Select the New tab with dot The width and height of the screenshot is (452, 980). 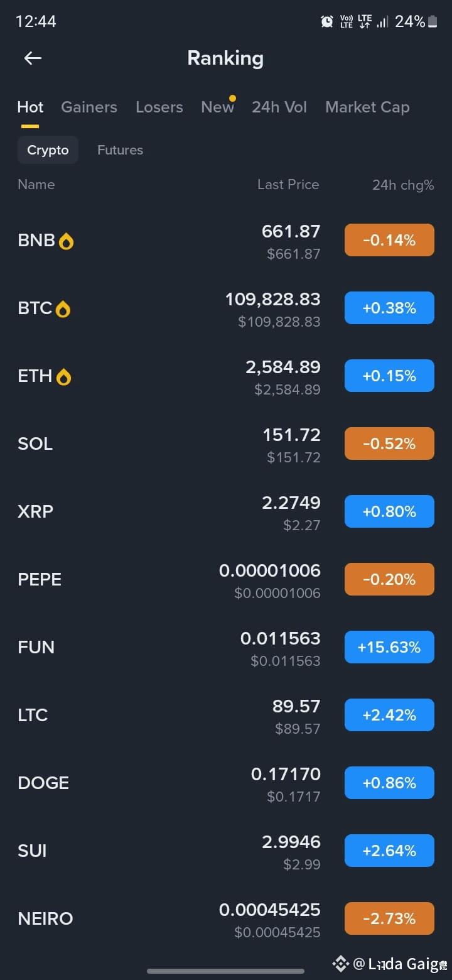pos(218,107)
